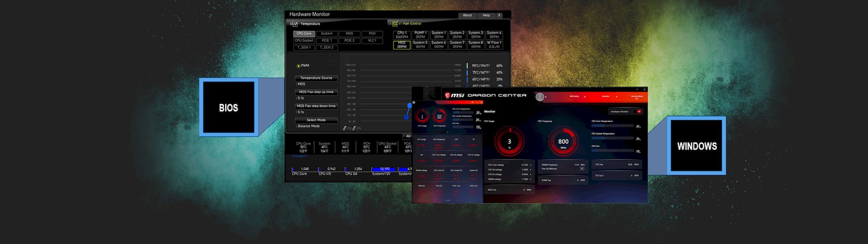Select the CPU Core temperature button

(304, 33)
